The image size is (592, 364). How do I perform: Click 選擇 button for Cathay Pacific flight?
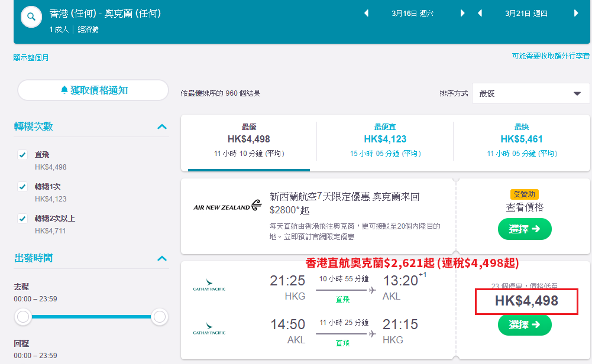pyautogui.click(x=525, y=325)
